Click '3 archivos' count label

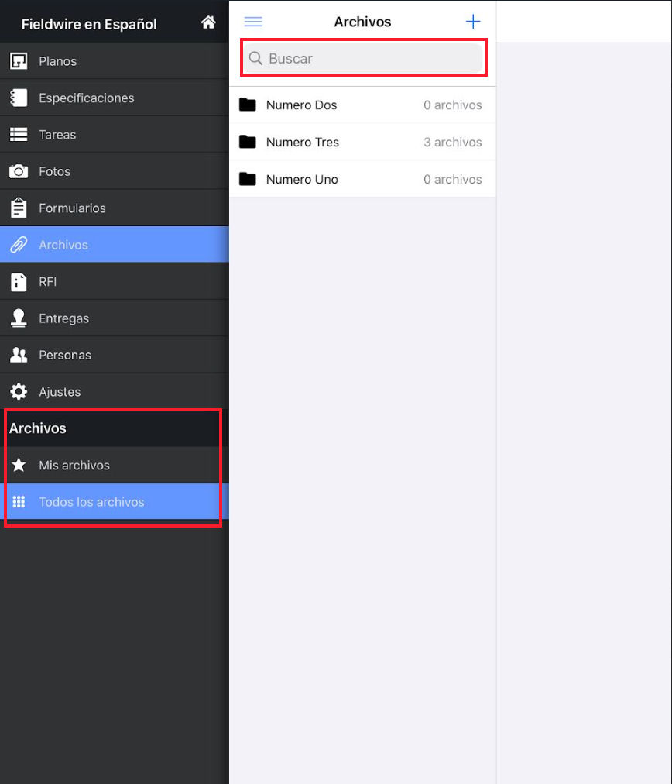(x=453, y=142)
